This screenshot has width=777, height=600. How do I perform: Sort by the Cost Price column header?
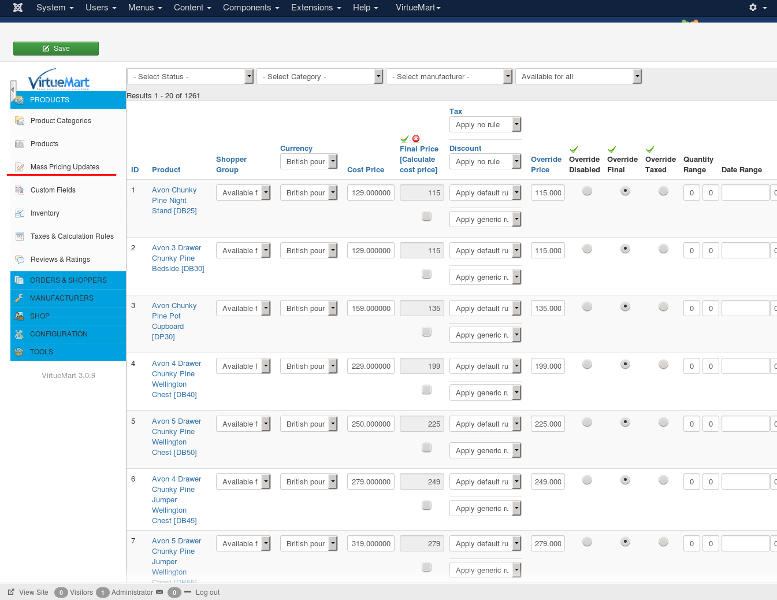(x=366, y=169)
